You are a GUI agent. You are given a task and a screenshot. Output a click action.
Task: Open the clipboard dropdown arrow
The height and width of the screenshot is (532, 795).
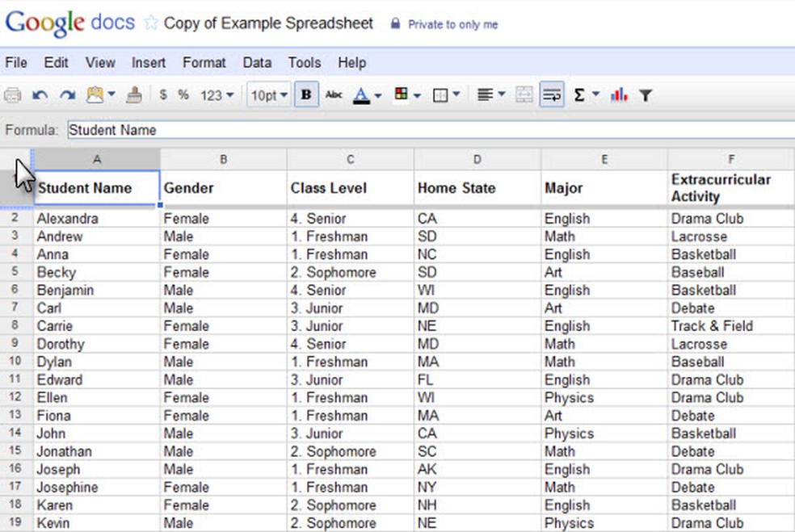pos(111,94)
